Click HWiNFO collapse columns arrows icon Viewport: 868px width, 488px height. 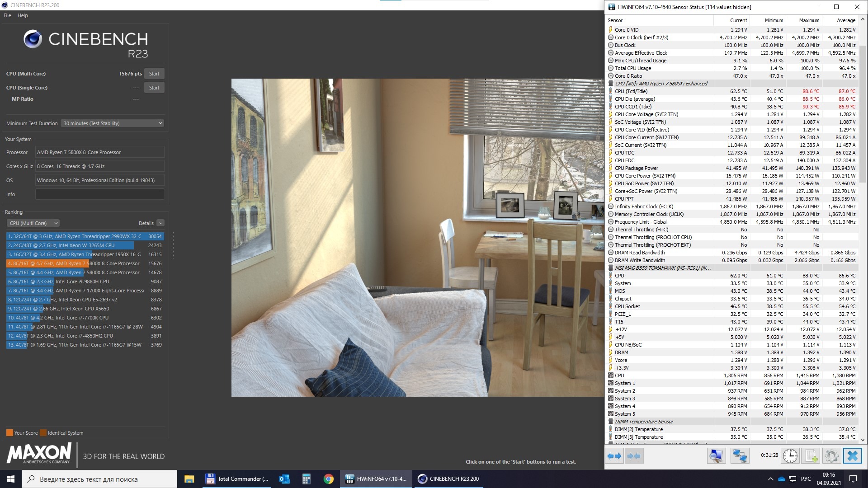click(634, 456)
